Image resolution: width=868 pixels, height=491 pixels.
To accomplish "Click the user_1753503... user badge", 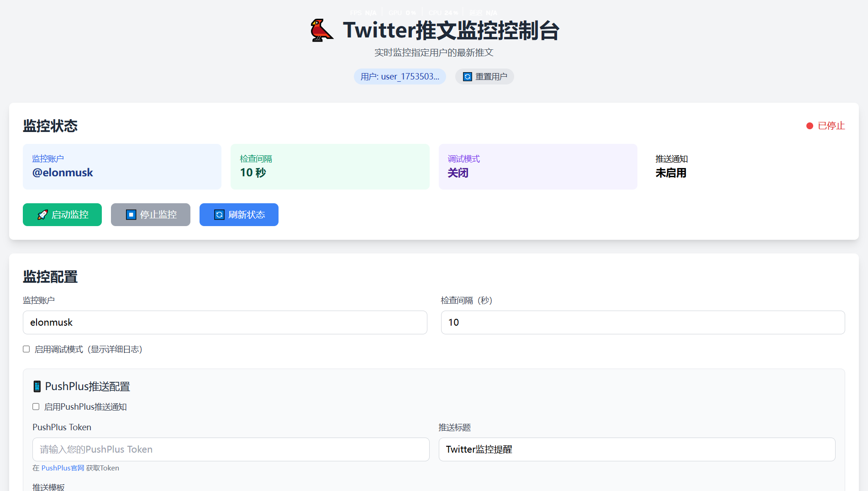I will point(400,77).
